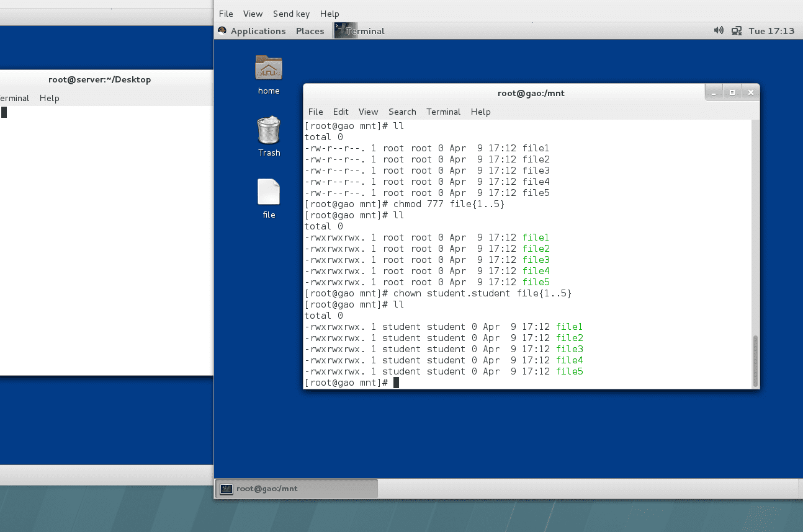Open the VM viewer Send key menu
The height and width of the screenshot is (532, 803).
(291, 14)
